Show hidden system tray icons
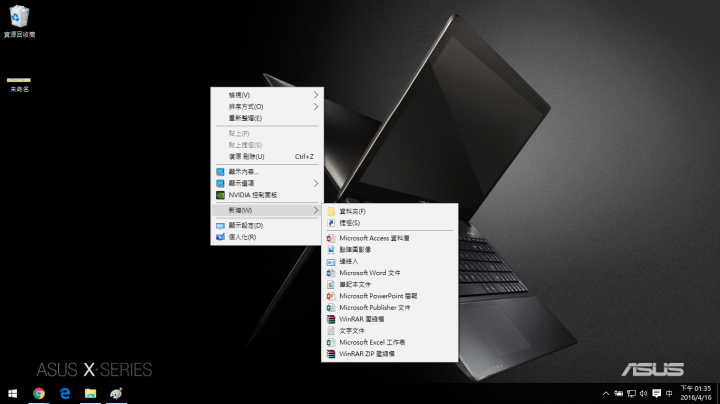This screenshot has height=404, width=720. (606, 393)
